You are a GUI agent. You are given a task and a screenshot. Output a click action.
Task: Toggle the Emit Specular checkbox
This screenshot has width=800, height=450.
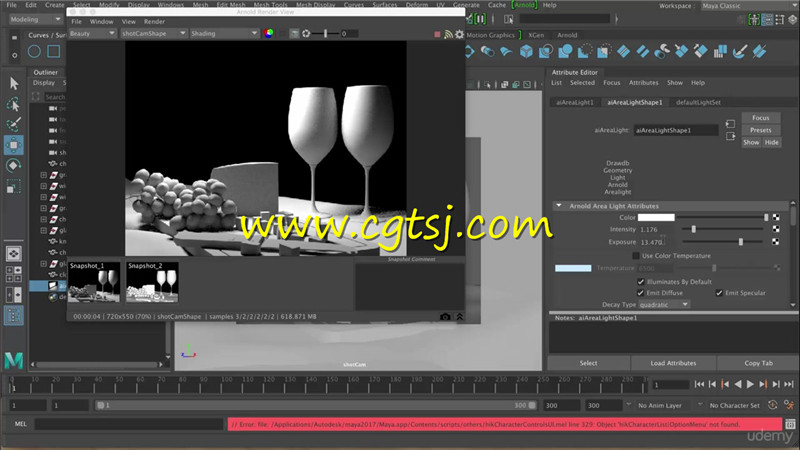[719, 293]
